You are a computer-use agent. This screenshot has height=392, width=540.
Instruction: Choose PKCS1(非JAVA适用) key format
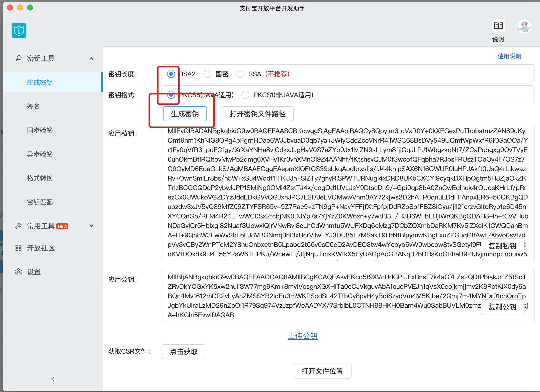click(245, 95)
